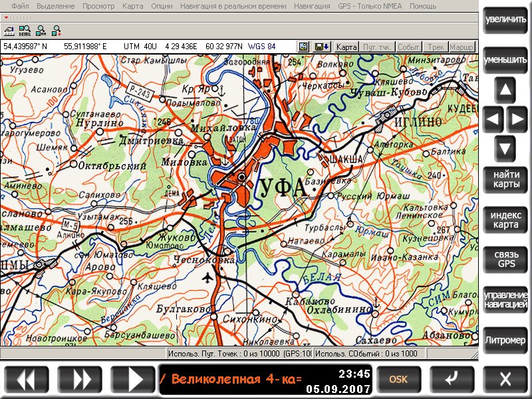Viewport: 532px width, 399px height.
Task: Open the Карта menu
Action: tap(132, 6)
